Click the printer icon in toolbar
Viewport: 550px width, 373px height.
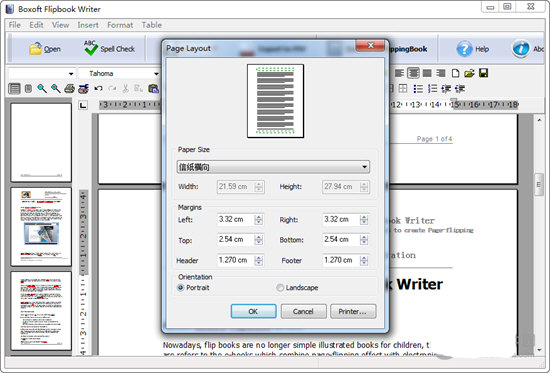pos(69,88)
